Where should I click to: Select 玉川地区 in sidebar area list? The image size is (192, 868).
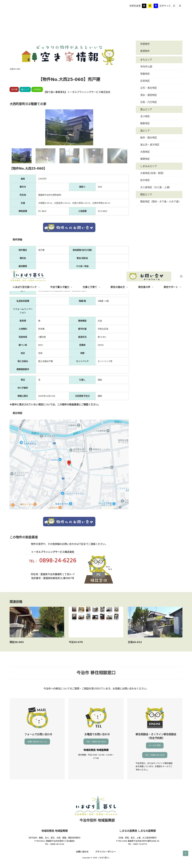[x=159, y=116]
